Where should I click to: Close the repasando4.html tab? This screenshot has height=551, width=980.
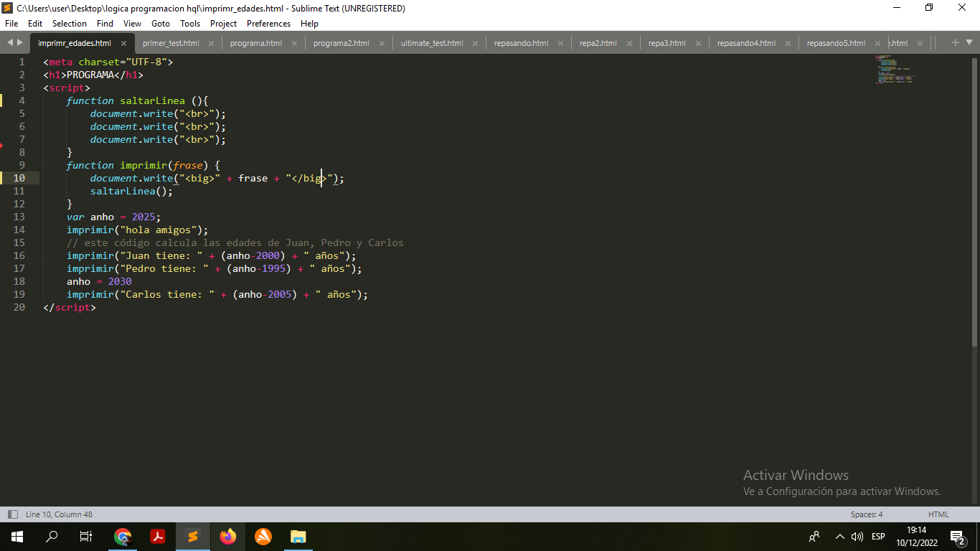(x=788, y=43)
